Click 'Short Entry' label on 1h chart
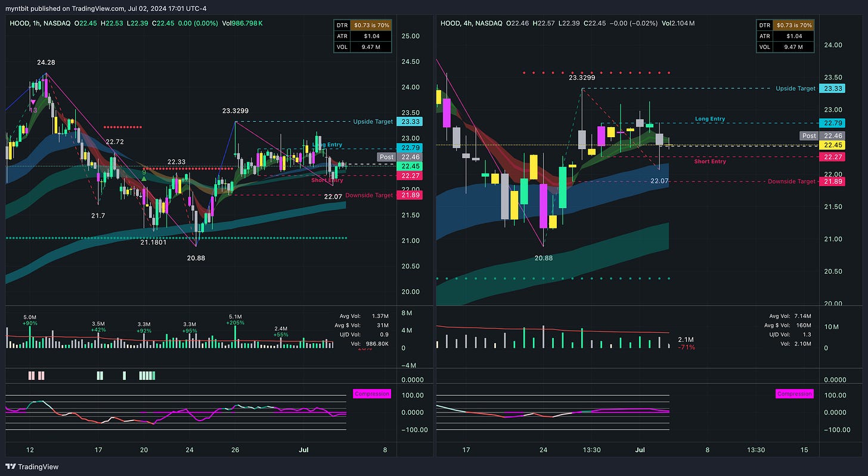The image size is (868, 476). pyautogui.click(x=327, y=180)
